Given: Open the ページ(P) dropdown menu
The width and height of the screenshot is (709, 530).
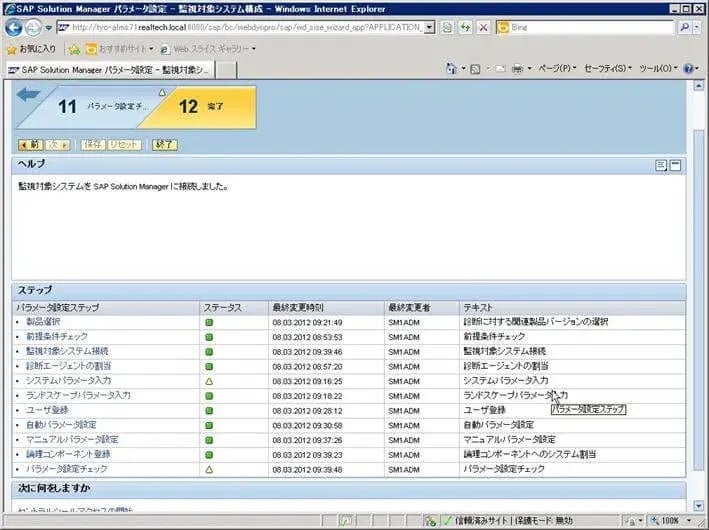Looking at the screenshot, I should point(557,68).
